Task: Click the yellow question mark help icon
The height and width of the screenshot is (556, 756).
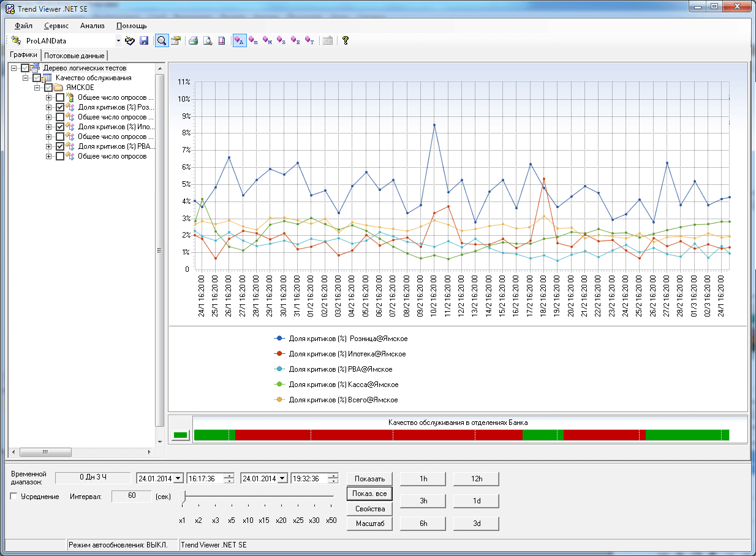Action: pos(346,41)
